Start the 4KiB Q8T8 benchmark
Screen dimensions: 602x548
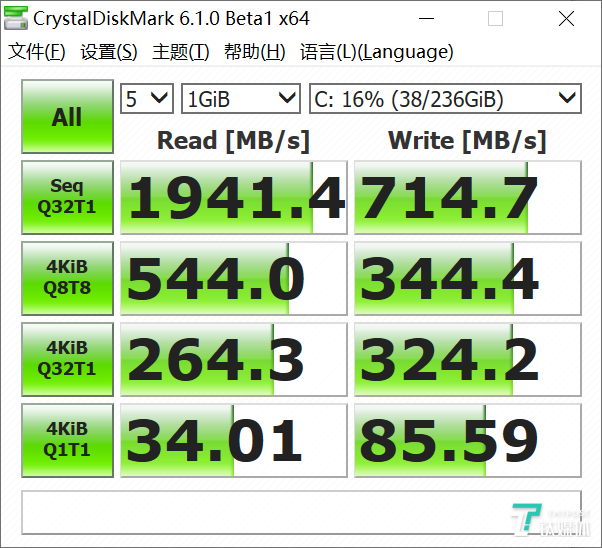click(x=67, y=278)
